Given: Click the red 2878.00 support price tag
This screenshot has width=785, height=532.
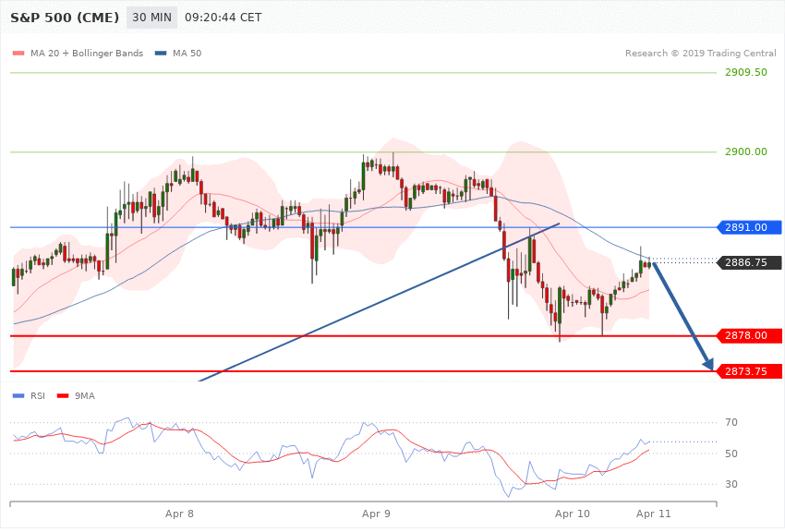Looking at the screenshot, I should pos(750,336).
